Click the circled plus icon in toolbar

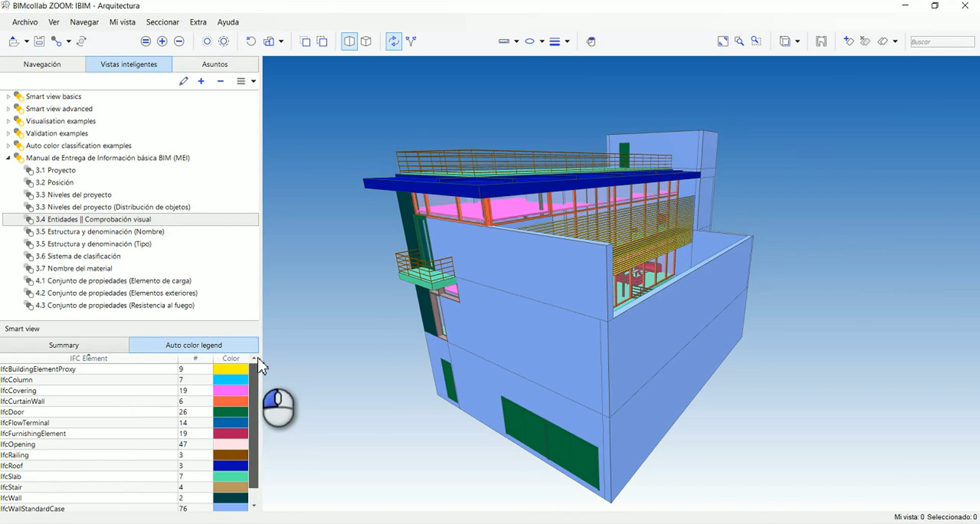pyautogui.click(x=162, y=41)
